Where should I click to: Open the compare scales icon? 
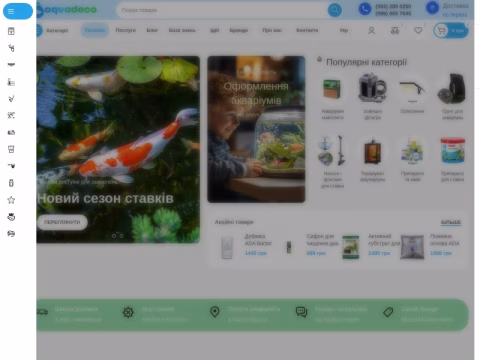coord(395,31)
